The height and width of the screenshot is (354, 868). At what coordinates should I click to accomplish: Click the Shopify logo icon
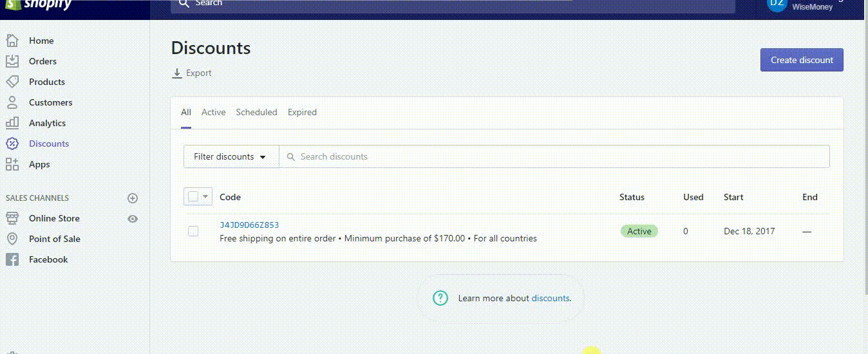[x=12, y=5]
